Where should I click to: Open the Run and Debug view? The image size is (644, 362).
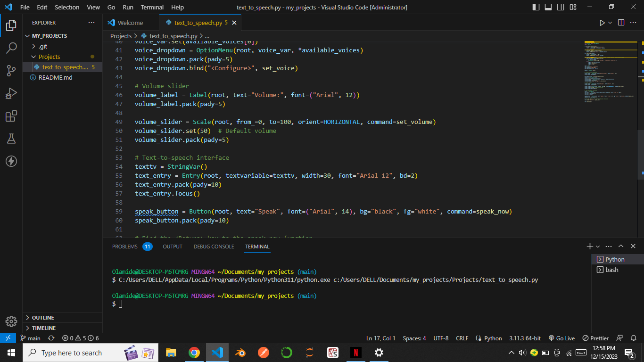pos(11,93)
